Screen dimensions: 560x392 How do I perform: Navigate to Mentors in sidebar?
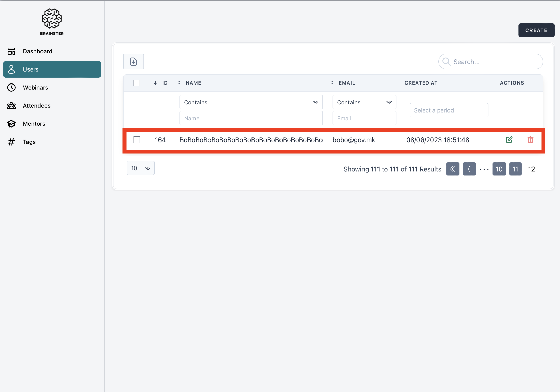[34, 124]
